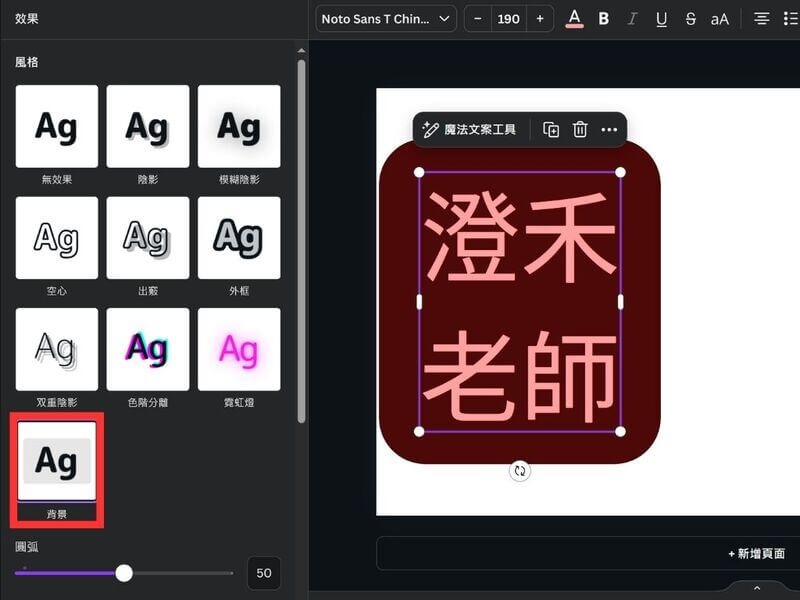800x600 pixels.
Task: Open the Noto Sans font dropdown
Action: [x=386, y=19]
